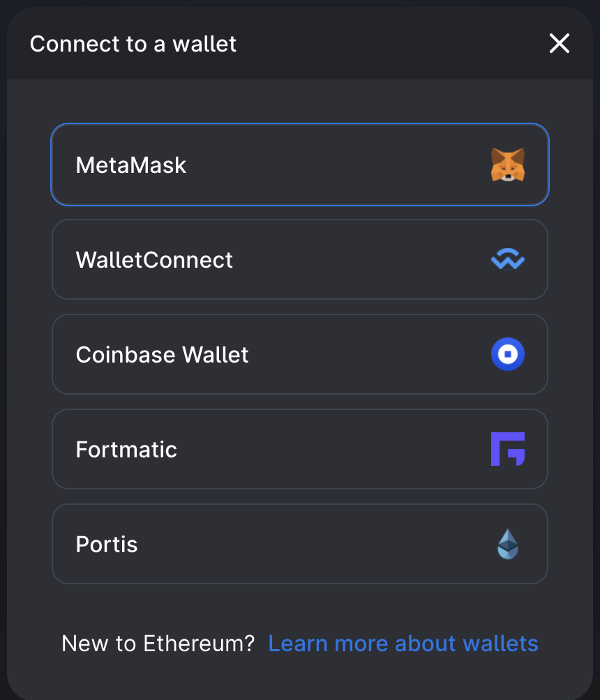Viewport: 600px width, 700px height.
Task: Click the Fortmatic text label
Action: point(126,450)
